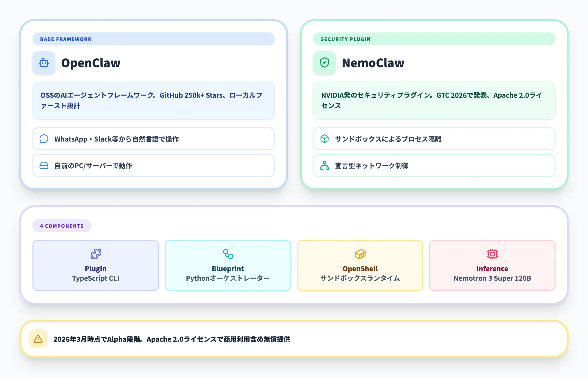Image resolution: width=588 pixels, height=377 pixels.
Task: Select the chip icon above Inference
Action: pos(492,255)
